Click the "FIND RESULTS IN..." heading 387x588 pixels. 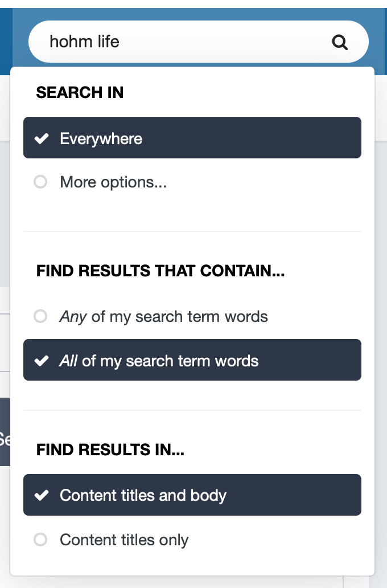(110, 451)
